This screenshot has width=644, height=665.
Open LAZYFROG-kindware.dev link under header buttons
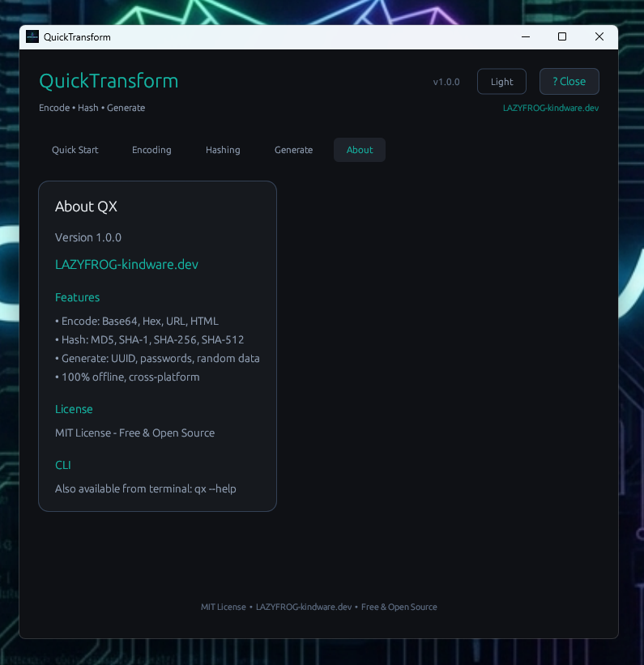pyautogui.click(x=551, y=109)
